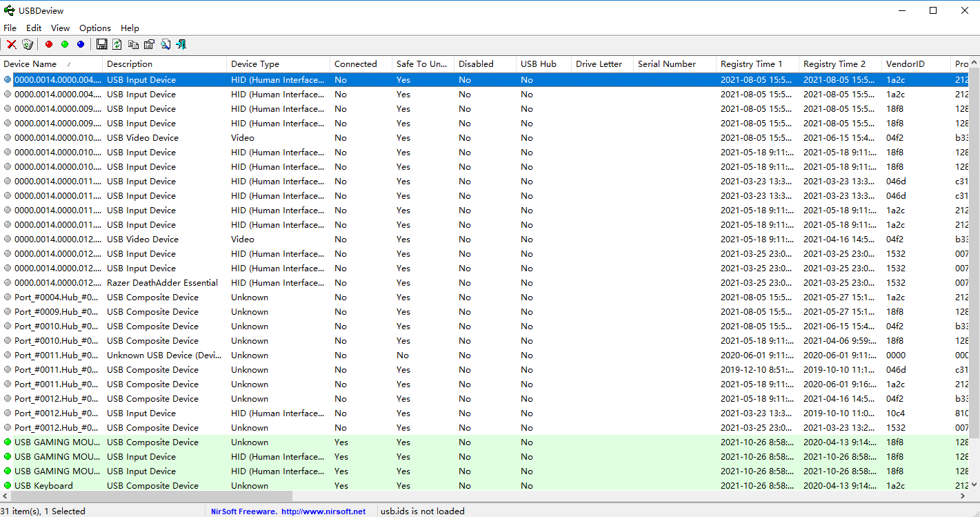Click the magnifier find icon
The image size is (980, 517).
click(x=166, y=44)
